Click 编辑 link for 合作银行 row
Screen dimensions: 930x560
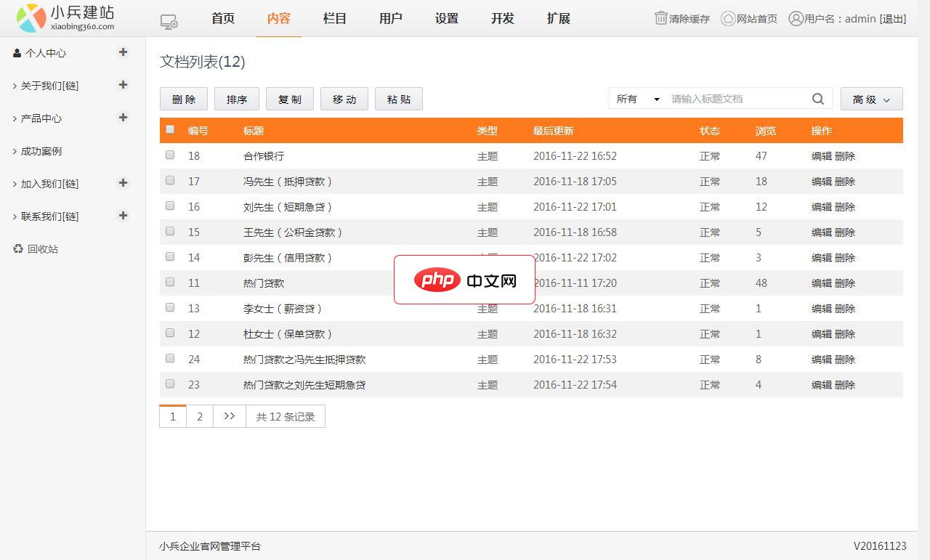[x=821, y=156]
